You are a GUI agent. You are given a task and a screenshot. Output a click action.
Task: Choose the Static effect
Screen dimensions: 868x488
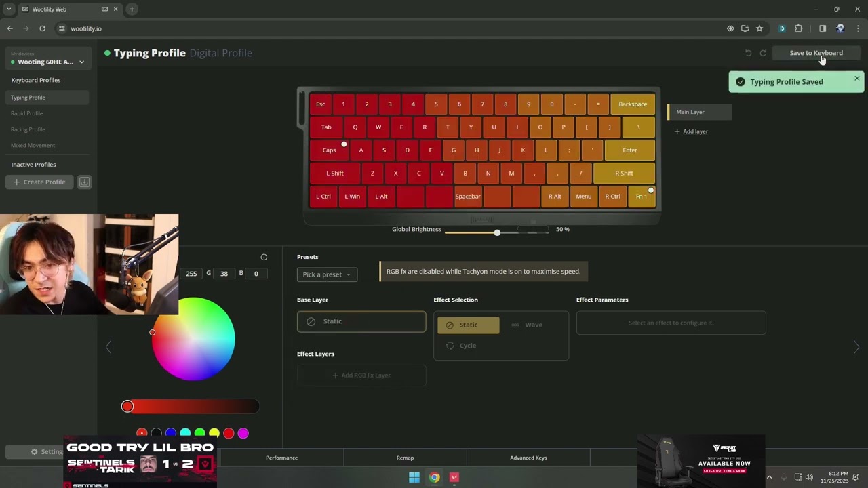click(x=469, y=325)
